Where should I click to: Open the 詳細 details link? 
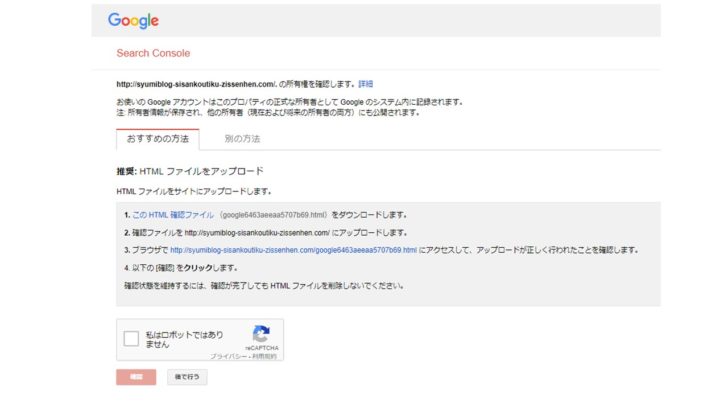coord(365,84)
